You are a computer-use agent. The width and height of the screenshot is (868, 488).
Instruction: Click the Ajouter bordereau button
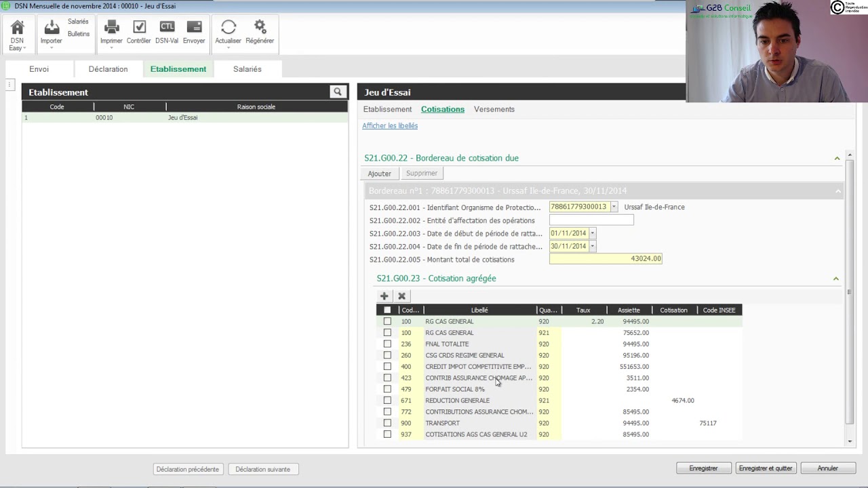click(x=379, y=174)
